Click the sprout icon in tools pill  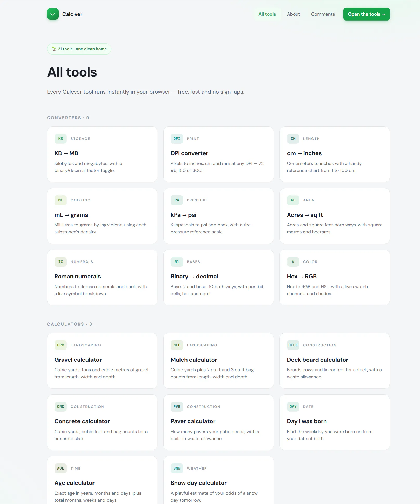(54, 49)
